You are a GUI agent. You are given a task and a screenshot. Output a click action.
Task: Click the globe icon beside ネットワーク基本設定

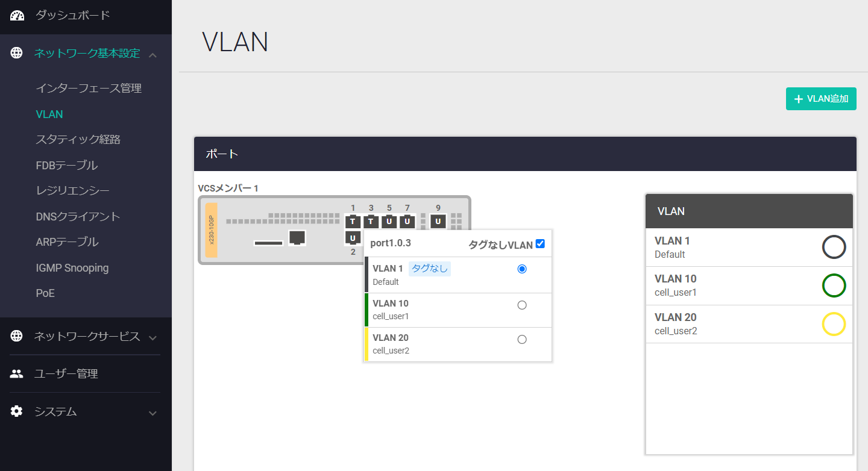pyautogui.click(x=17, y=53)
